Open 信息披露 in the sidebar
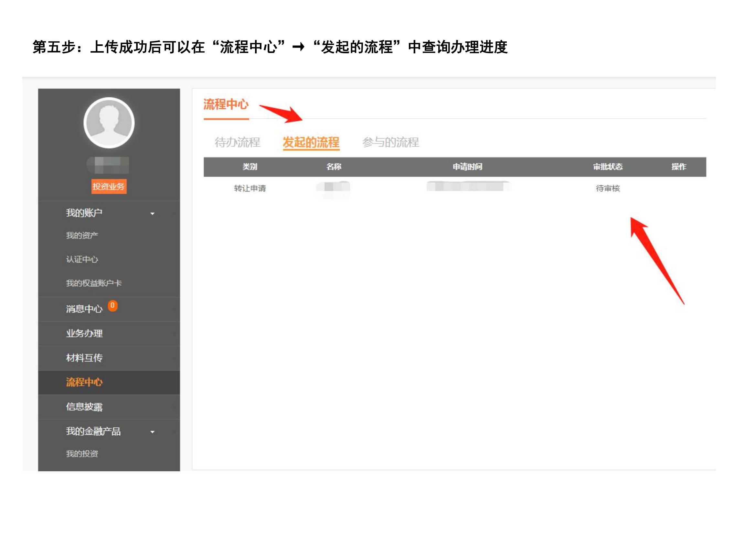The height and width of the screenshot is (535, 756). coord(84,407)
